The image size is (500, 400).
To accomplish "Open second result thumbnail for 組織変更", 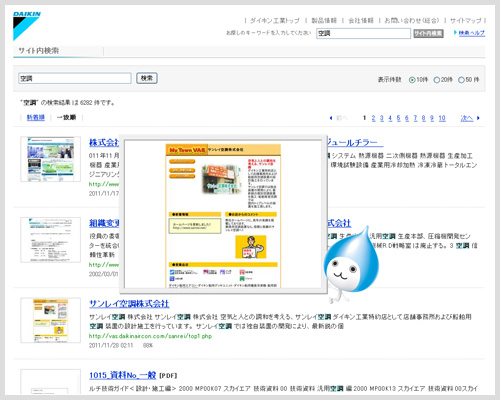I will pyautogui.click(x=50, y=240).
